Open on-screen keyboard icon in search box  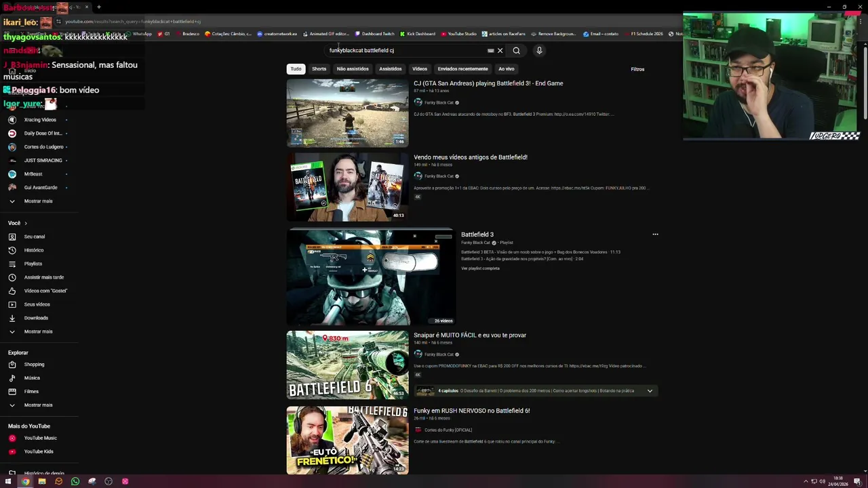[490, 50]
